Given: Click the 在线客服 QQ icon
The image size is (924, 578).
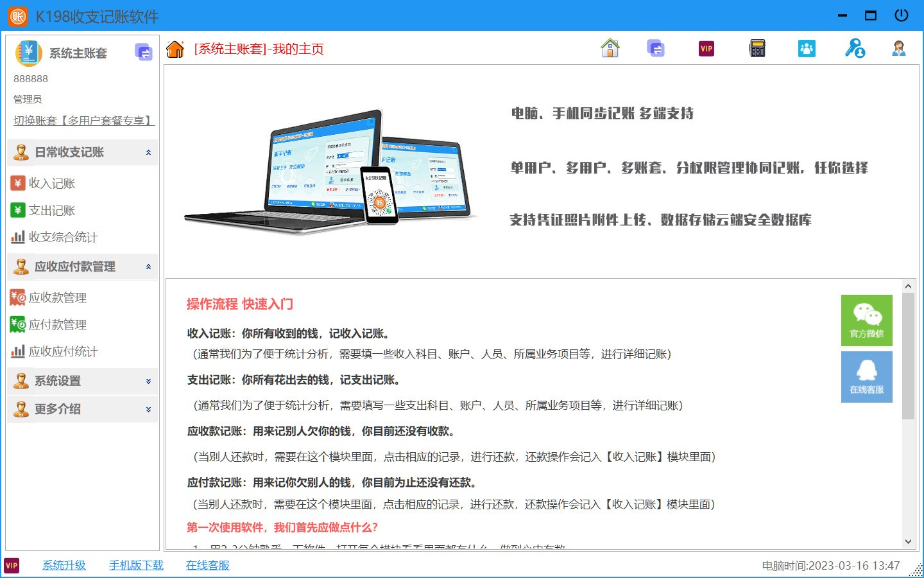Looking at the screenshot, I should point(866,376).
